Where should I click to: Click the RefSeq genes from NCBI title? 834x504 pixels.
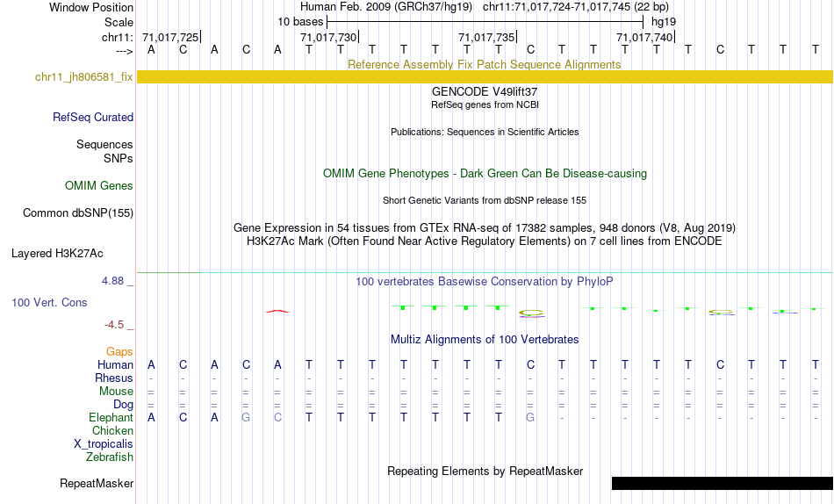(485, 104)
